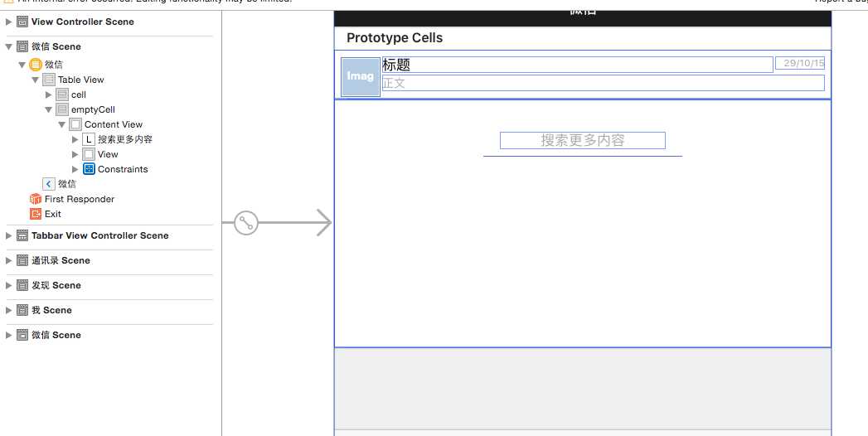Select the 'Exit' outline row text
868x436 pixels.
click(52, 214)
